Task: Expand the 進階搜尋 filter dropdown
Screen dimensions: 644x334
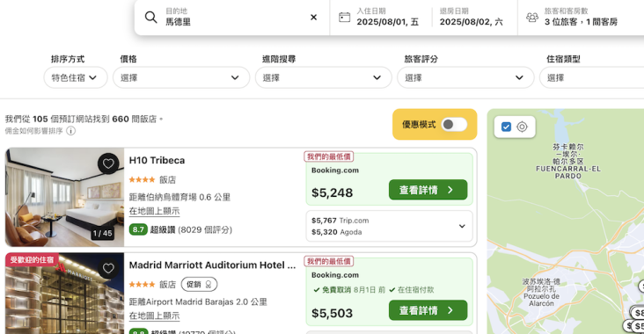Action: [x=324, y=77]
